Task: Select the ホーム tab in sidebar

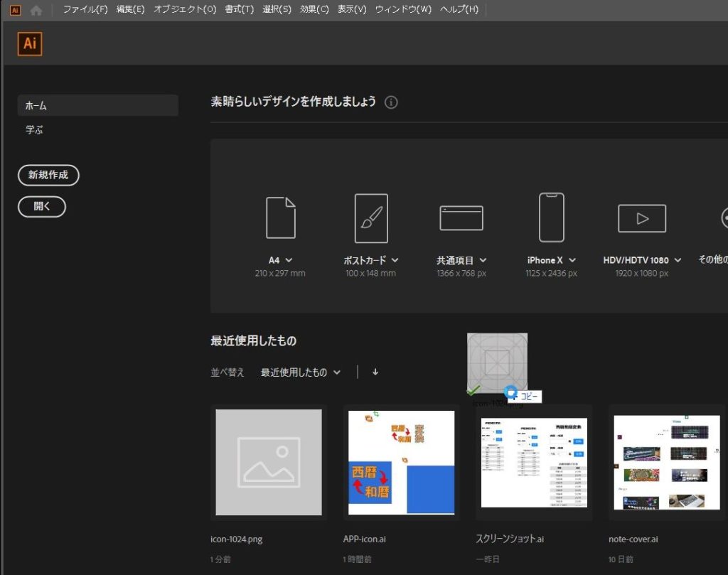Action: (97, 106)
